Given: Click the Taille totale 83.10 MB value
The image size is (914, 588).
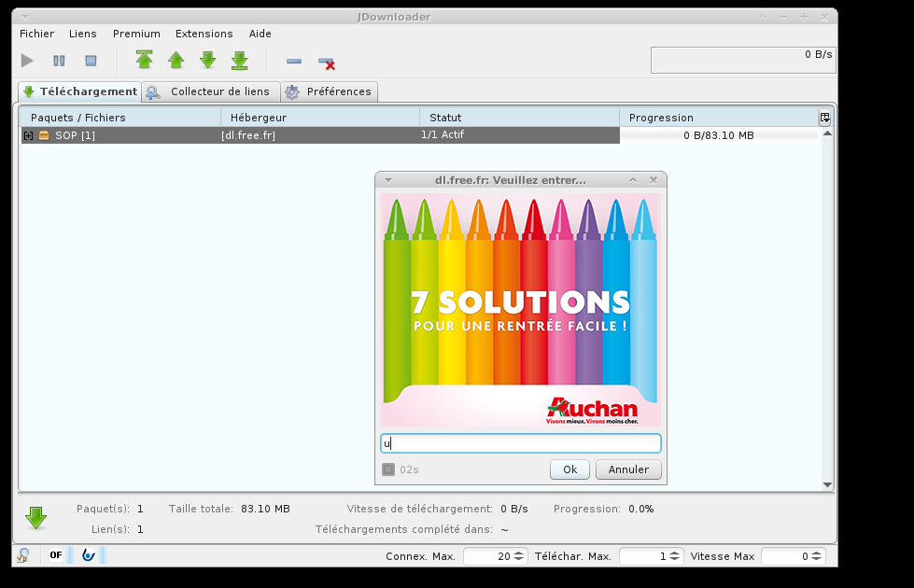Looking at the screenshot, I should 265,509.
